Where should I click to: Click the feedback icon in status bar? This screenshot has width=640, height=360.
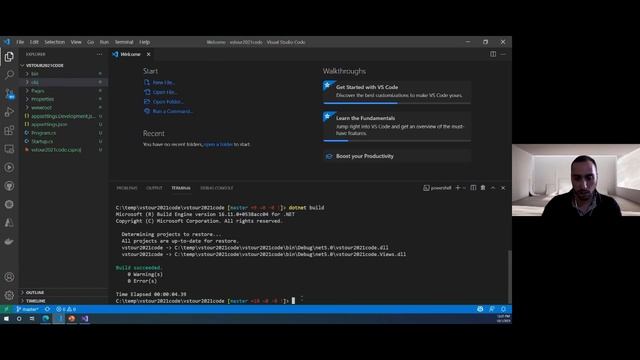pyautogui.click(x=492, y=309)
